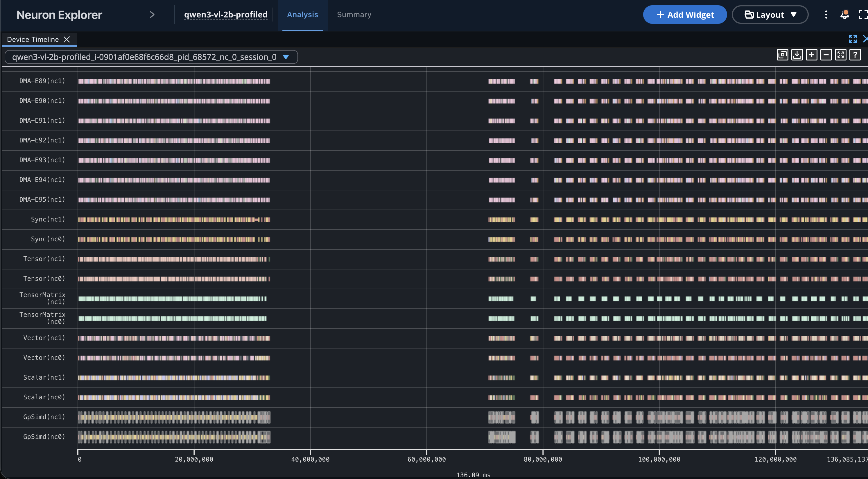This screenshot has height=479, width=868.
Task: Open the three-dot more options menu
Action: coord(826,15)
